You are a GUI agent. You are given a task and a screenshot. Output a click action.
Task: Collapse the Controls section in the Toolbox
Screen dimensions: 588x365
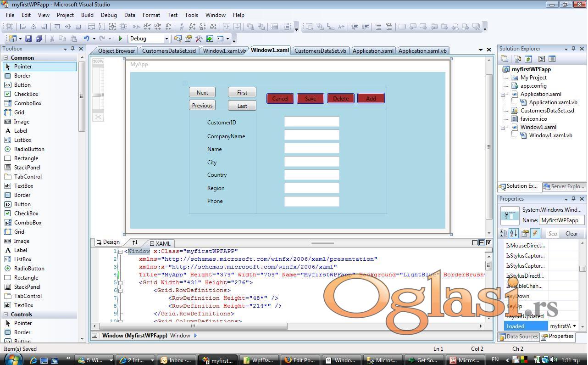tap(6, 314)
